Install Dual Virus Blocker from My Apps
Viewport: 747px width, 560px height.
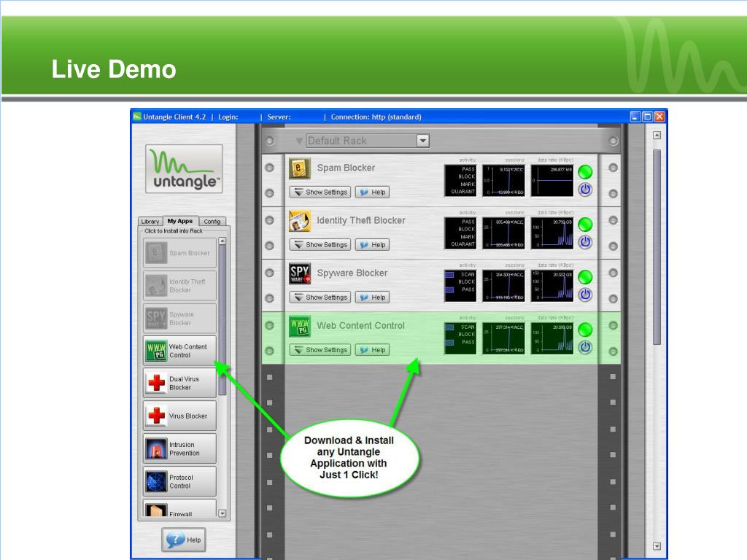179,384
